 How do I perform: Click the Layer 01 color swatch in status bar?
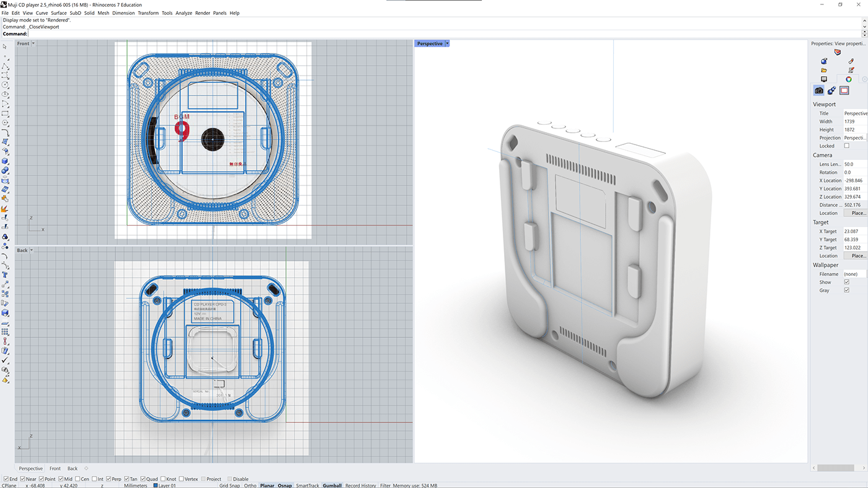tap(155, 486)
